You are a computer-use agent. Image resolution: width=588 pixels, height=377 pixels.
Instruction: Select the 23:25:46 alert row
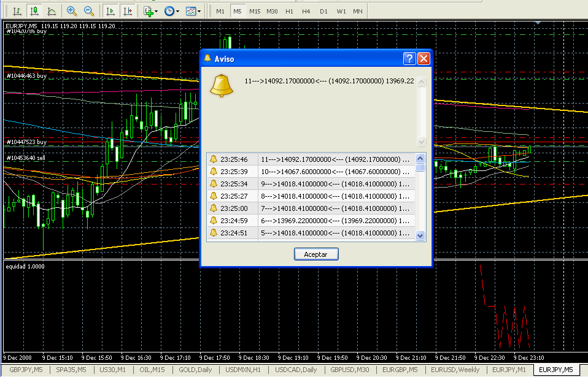(311, 159)
